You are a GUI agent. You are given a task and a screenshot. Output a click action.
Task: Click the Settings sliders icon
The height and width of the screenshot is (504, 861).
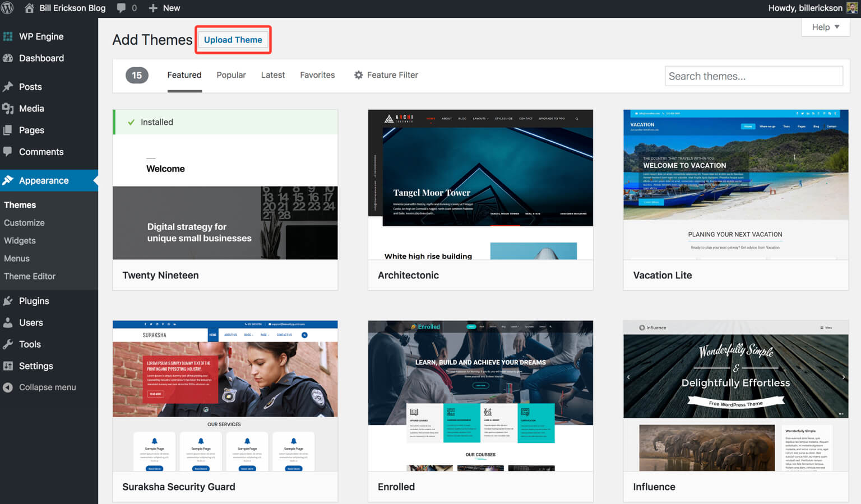click(x=8, y=366)
